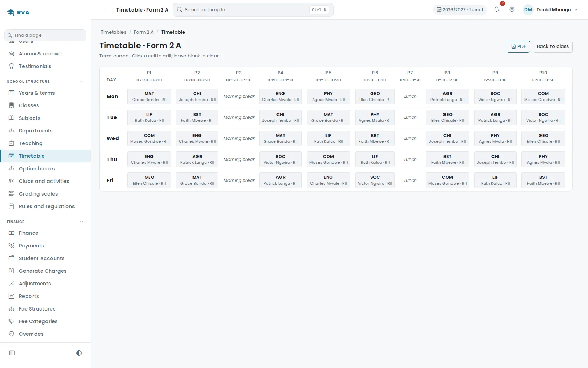Screen dimensions: 588x368
Task: Open Timetables breadcrumb link
Action: tap(113, 32)
